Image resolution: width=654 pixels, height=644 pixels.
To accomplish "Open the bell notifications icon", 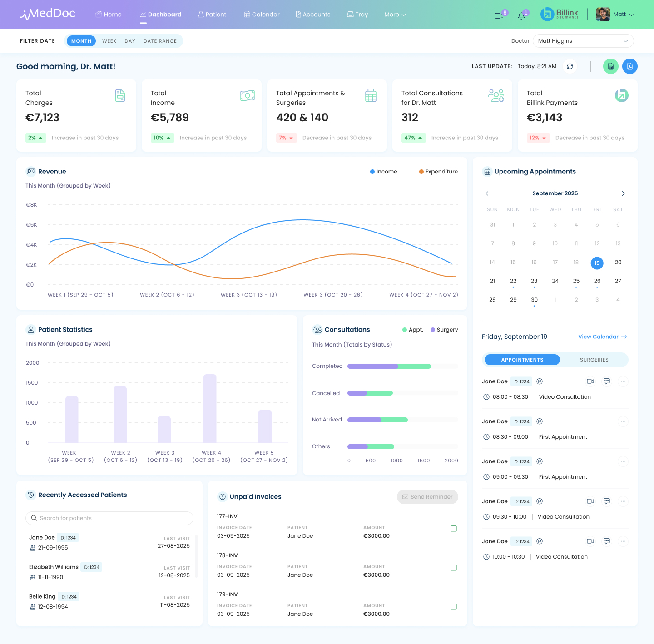I will tap(521, 15).
